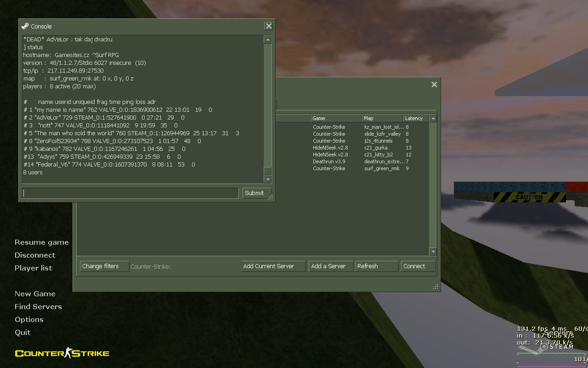Click Add Current Server button
The height and width of the screenshot is (368, 588).
click(x=273, y=266)
